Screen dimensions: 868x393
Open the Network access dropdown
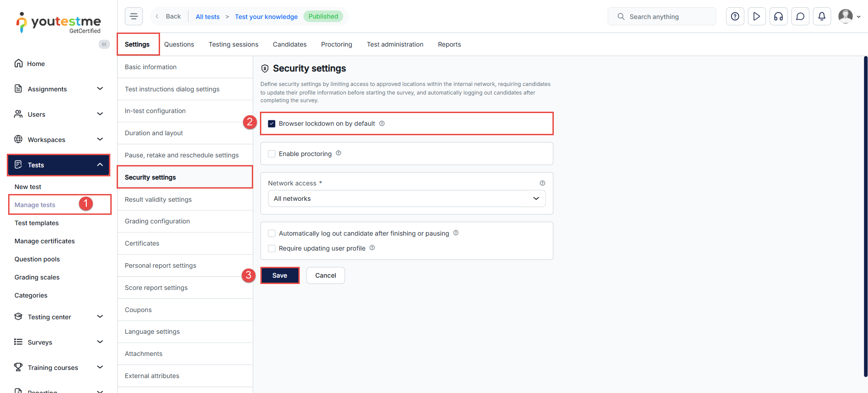[x=406, y=199]
